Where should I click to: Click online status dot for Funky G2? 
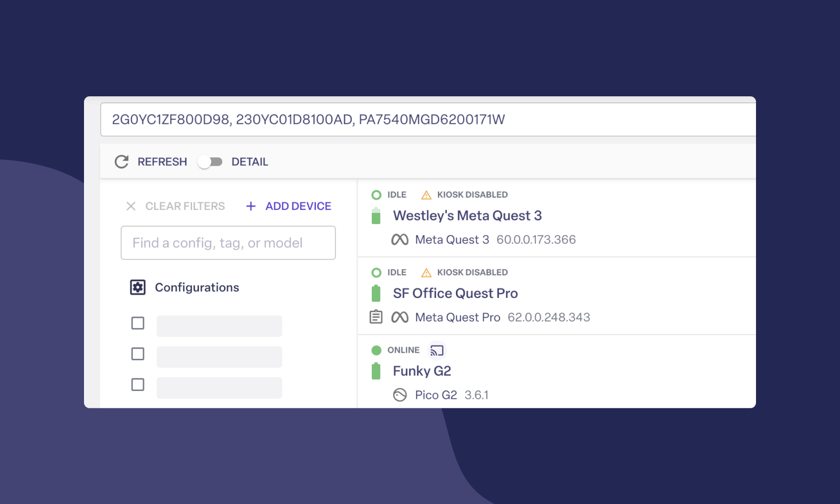click(x=376, y=351)
